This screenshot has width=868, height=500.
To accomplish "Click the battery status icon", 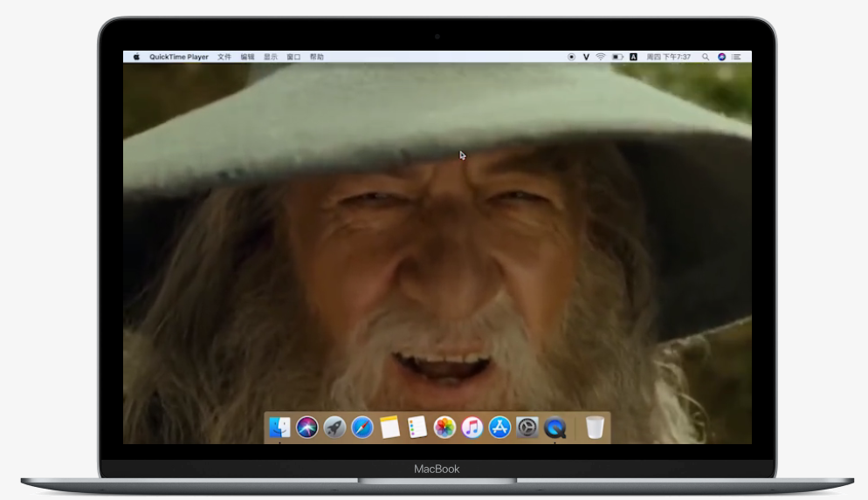I will pos(617,57).
